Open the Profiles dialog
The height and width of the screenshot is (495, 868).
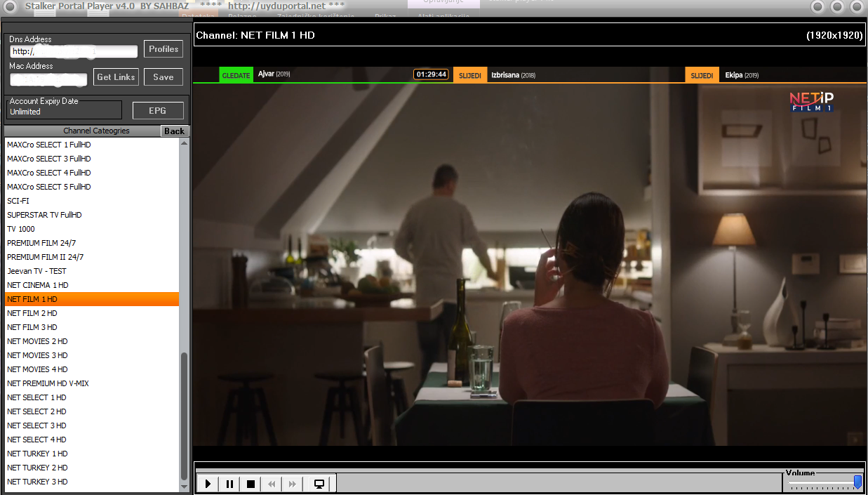163,49
